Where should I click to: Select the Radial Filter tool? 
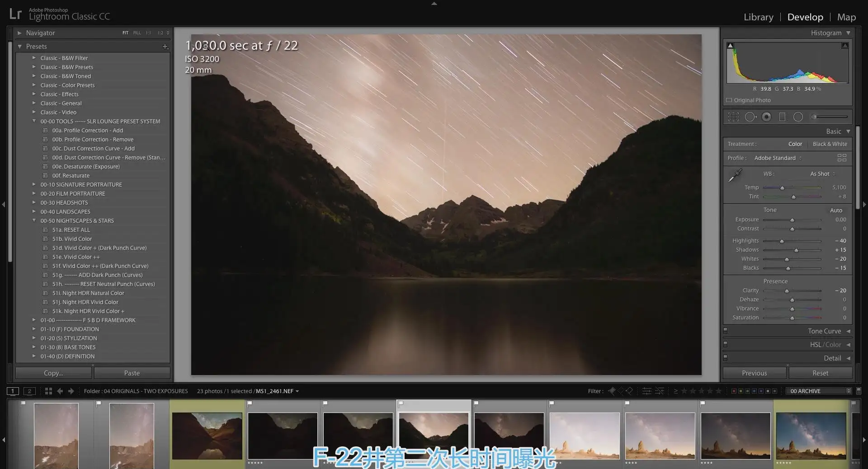point(798,117)
